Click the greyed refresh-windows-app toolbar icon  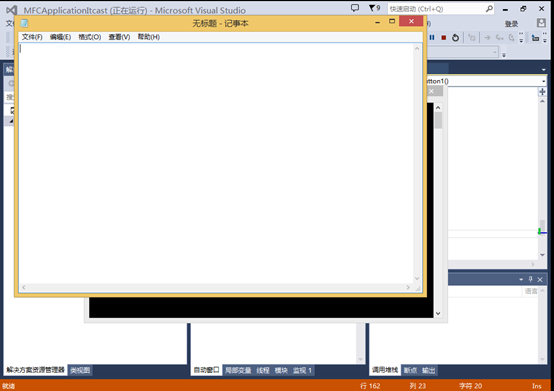tap(472, 37)
